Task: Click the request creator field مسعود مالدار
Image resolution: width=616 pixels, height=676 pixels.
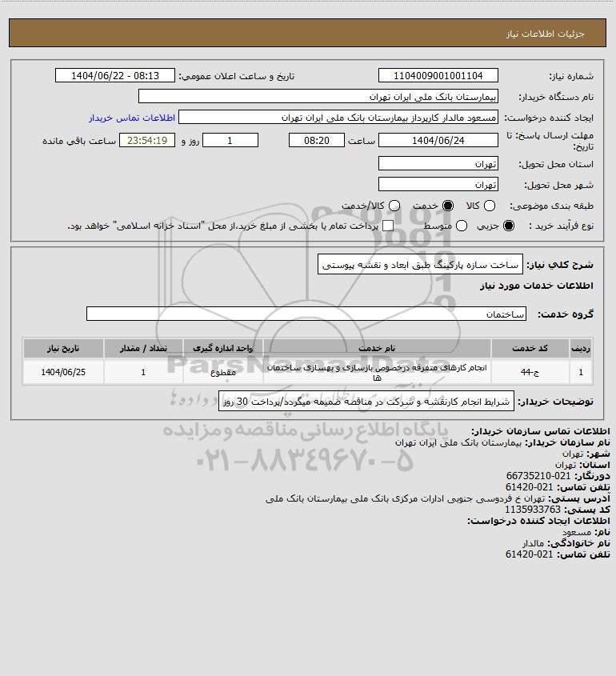Action: coord(338,118)
